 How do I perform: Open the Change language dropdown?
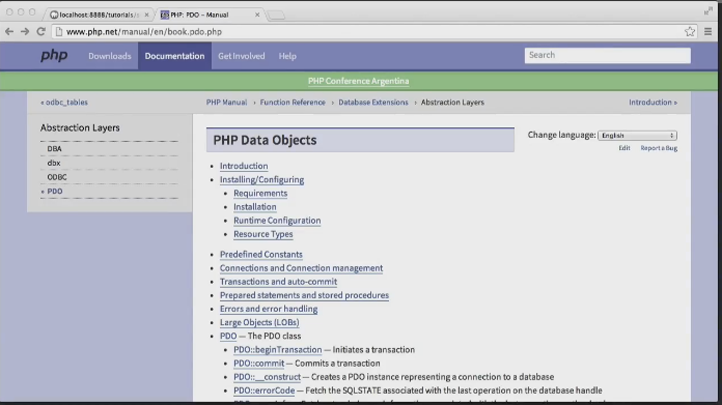(x=637, y=135)
